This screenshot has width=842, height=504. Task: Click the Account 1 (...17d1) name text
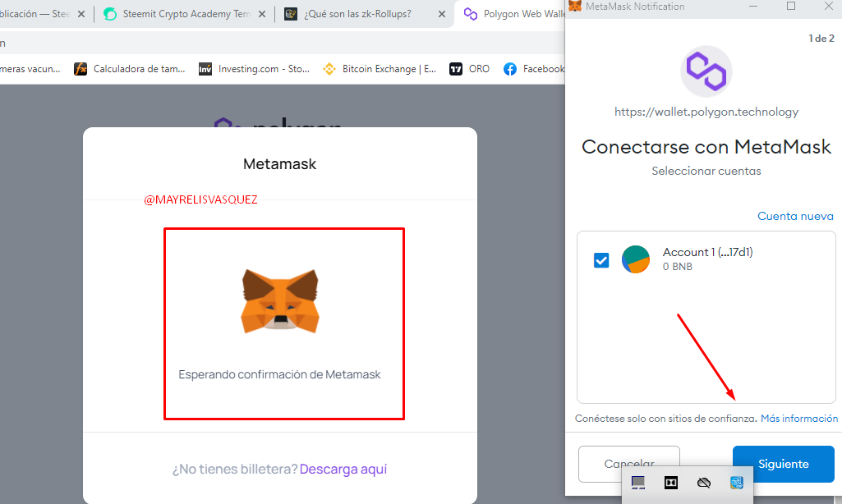[707, 252]
